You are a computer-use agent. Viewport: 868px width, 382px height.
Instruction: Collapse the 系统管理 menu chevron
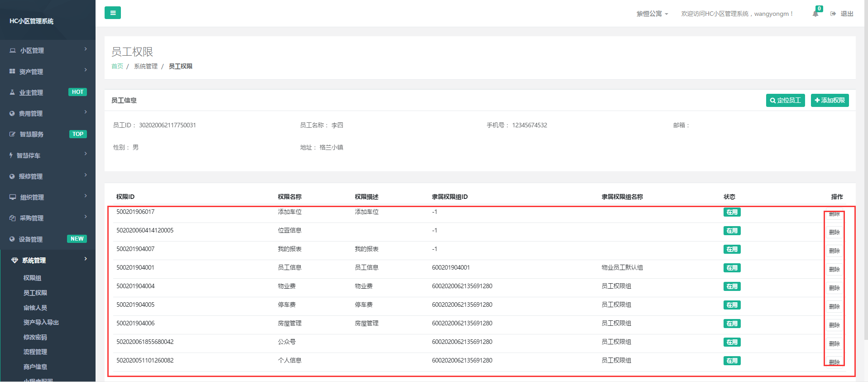click(x=86, y=259)
